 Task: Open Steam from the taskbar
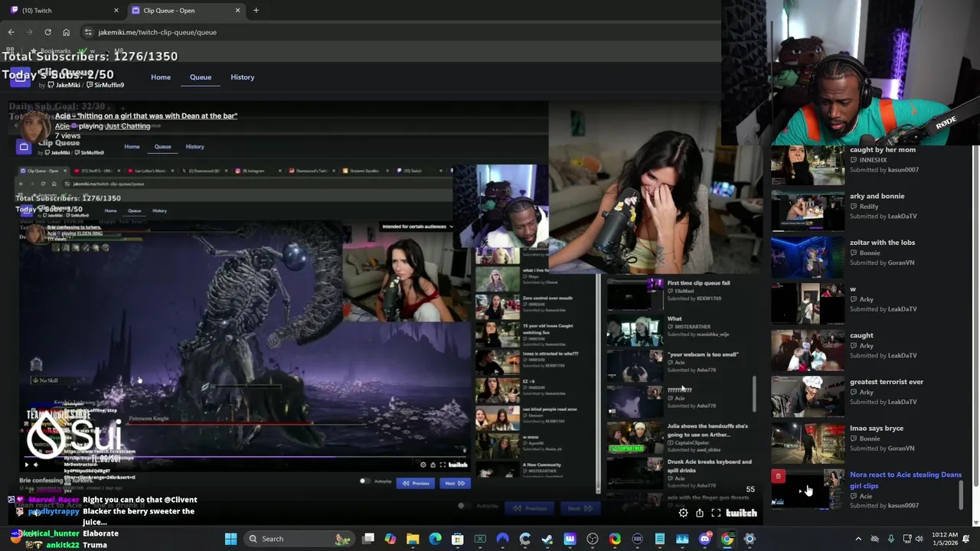[x=547, y=539]
